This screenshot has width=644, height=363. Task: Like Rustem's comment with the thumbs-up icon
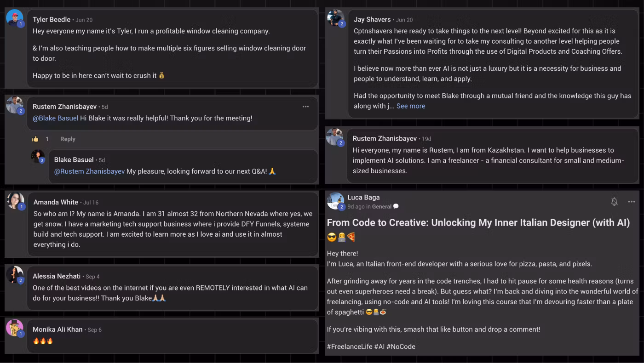35,139
